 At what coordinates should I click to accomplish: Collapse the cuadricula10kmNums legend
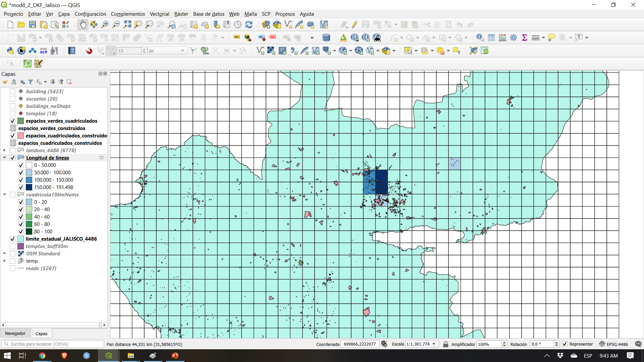click(x=4, y=194)
